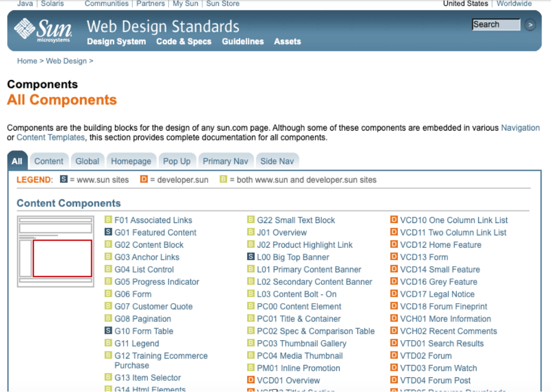Switch to the Content tab

pyautogui.click(x=49, y=161)
